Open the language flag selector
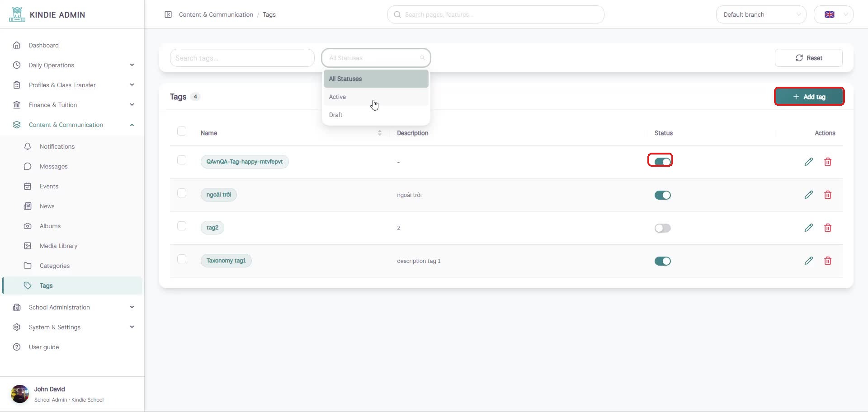 point(833,14)
